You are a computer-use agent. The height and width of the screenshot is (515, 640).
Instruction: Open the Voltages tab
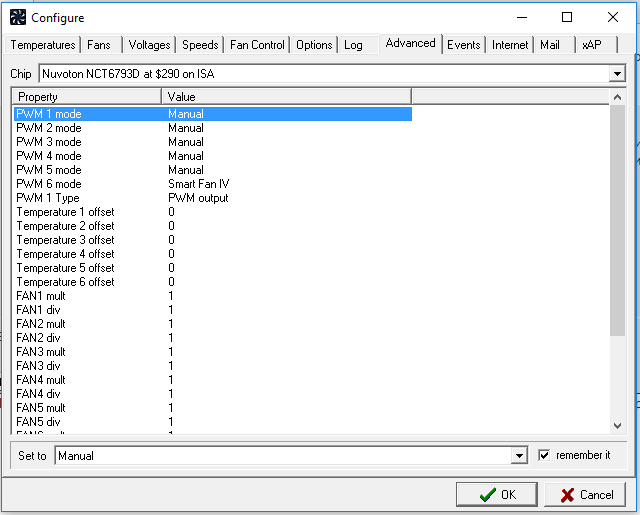[149, 45]
